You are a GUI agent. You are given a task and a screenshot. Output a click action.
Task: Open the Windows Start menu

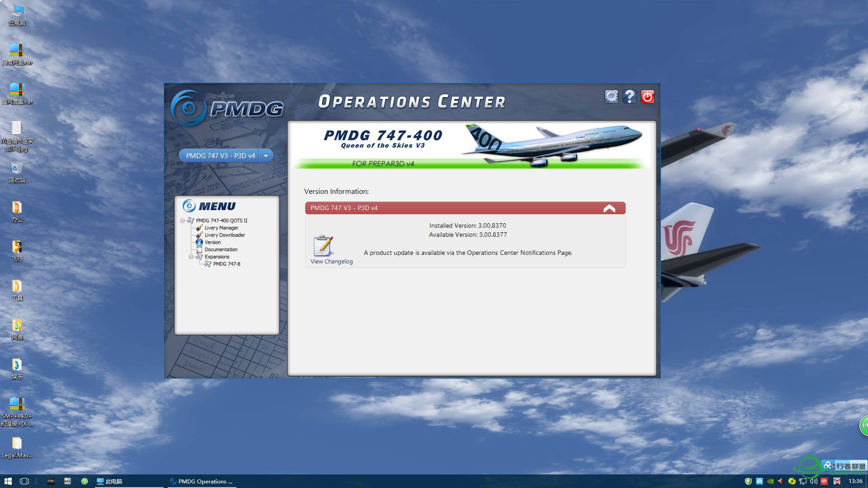click(8, 481)
